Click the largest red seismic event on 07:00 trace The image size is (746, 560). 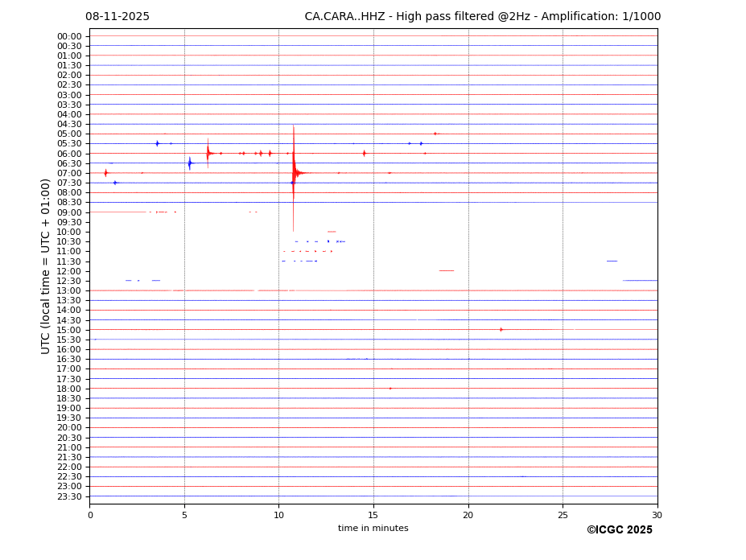[294, 172]
